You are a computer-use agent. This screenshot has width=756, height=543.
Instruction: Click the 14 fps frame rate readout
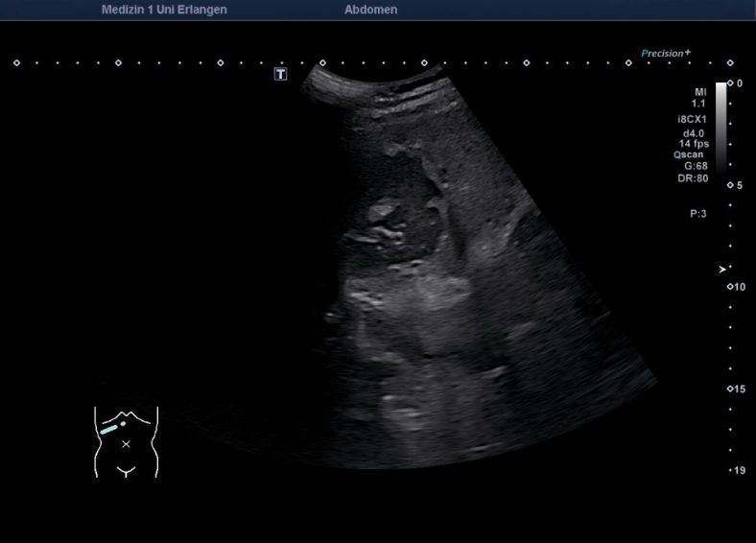tap(693, 143)
